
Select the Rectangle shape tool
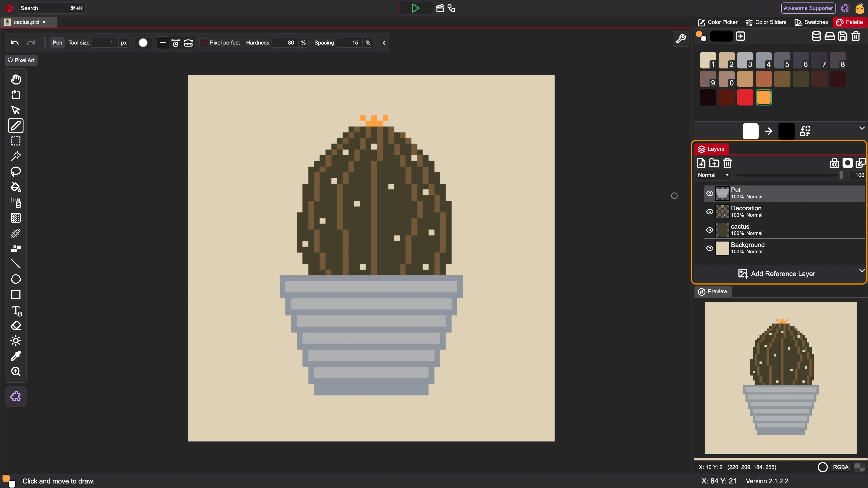pyautogui.click(x=16, y=295)
